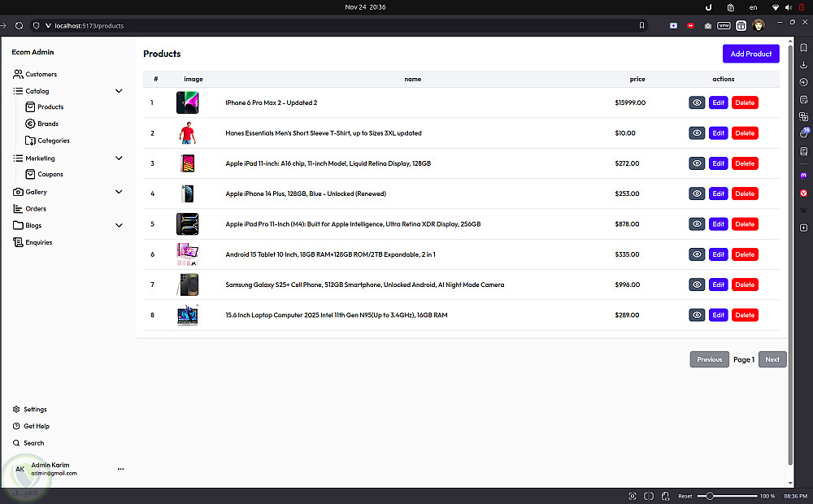Click the iPhone 6 Pro Max thumbnail image
813x504 pixels.
[187, 102]
